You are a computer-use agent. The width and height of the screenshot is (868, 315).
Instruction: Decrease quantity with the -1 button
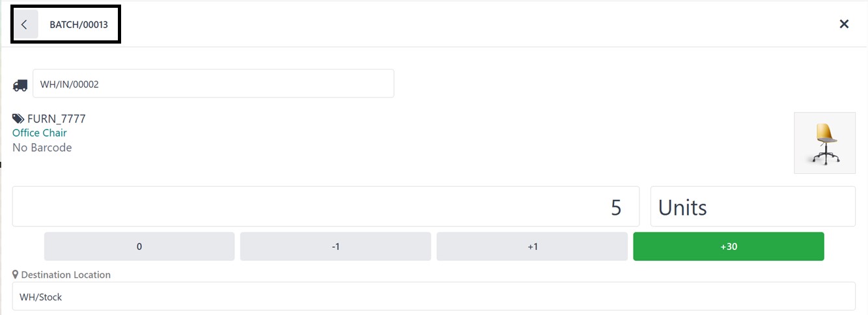[x=335, y=247]
